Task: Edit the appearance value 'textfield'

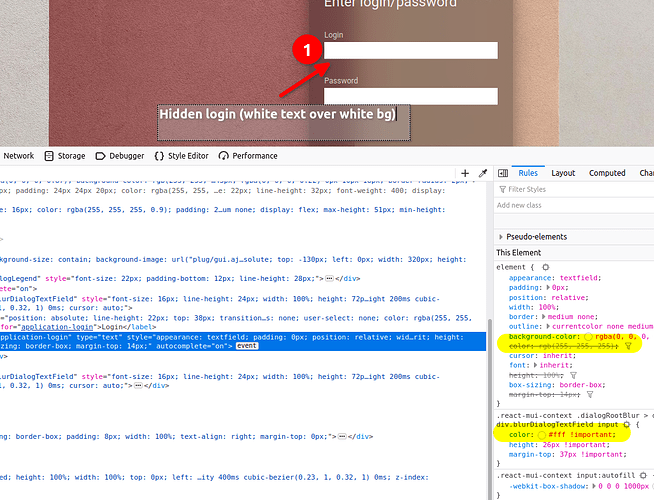Action: point(579,278)
